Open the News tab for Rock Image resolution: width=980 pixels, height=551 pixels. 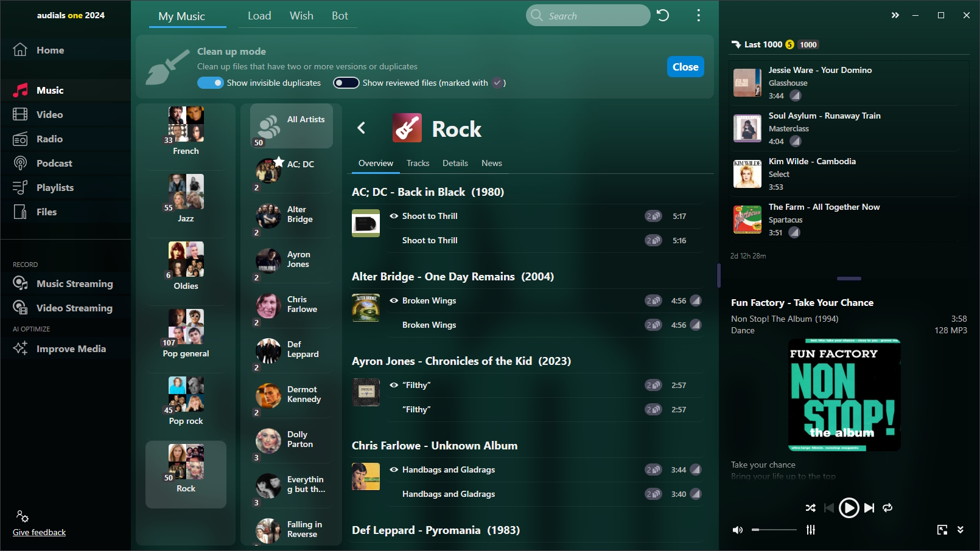[491, 163]
